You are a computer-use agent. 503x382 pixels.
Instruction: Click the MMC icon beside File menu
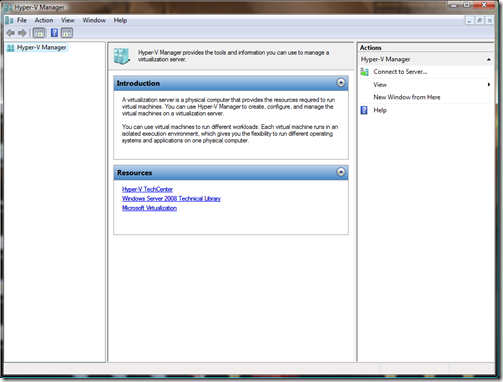point(9,20)
